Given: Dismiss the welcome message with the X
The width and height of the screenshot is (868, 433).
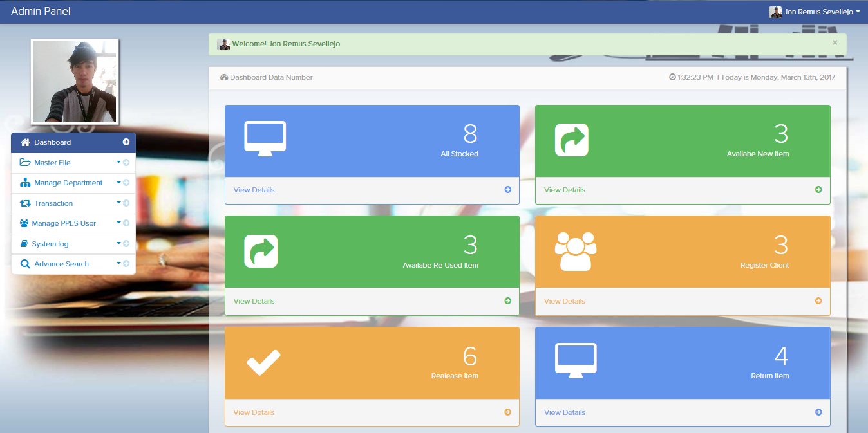Looking at the screenshot, I should click(835, 42).
